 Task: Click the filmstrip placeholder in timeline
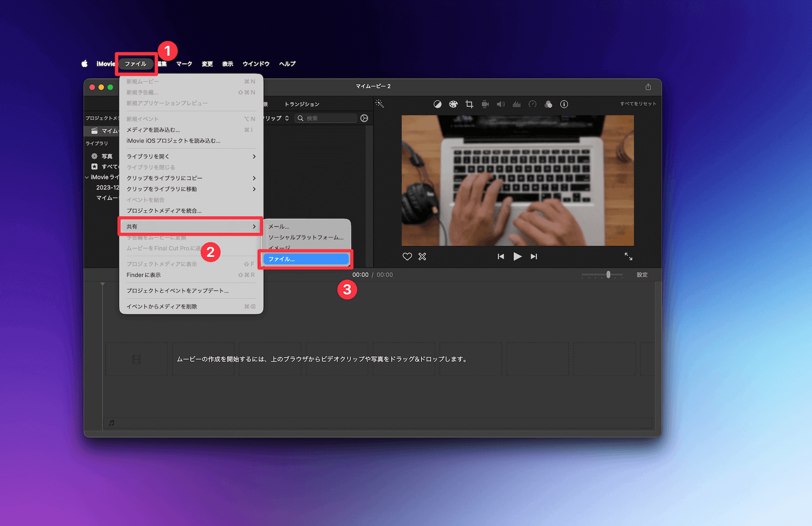click(136, 359)
